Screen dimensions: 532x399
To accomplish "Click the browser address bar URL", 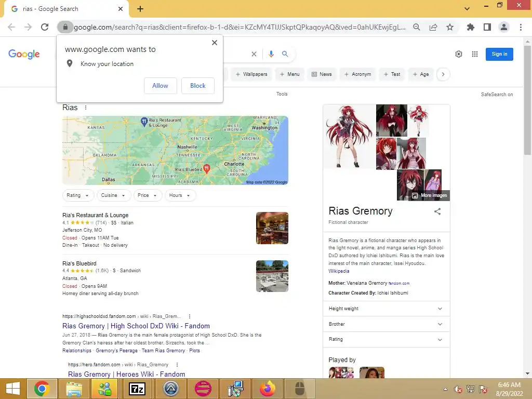I will click(240, 27).
